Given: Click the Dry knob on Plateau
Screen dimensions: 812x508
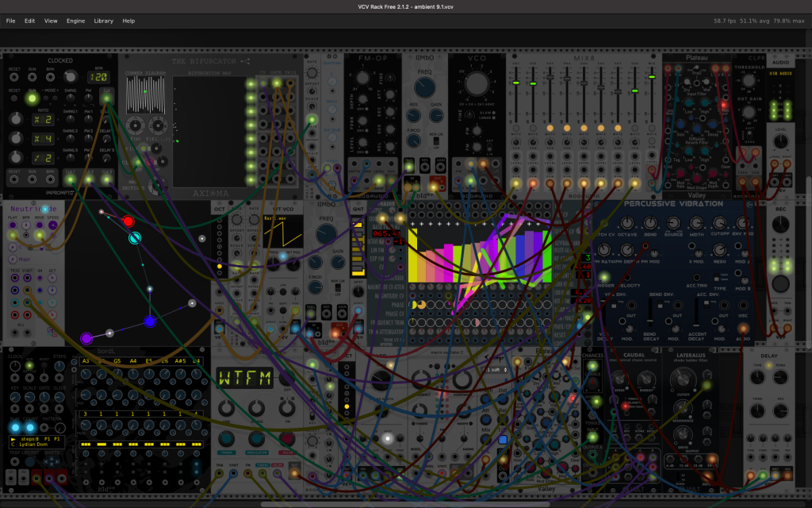Looking at the screenshot, I should (688, 83).
